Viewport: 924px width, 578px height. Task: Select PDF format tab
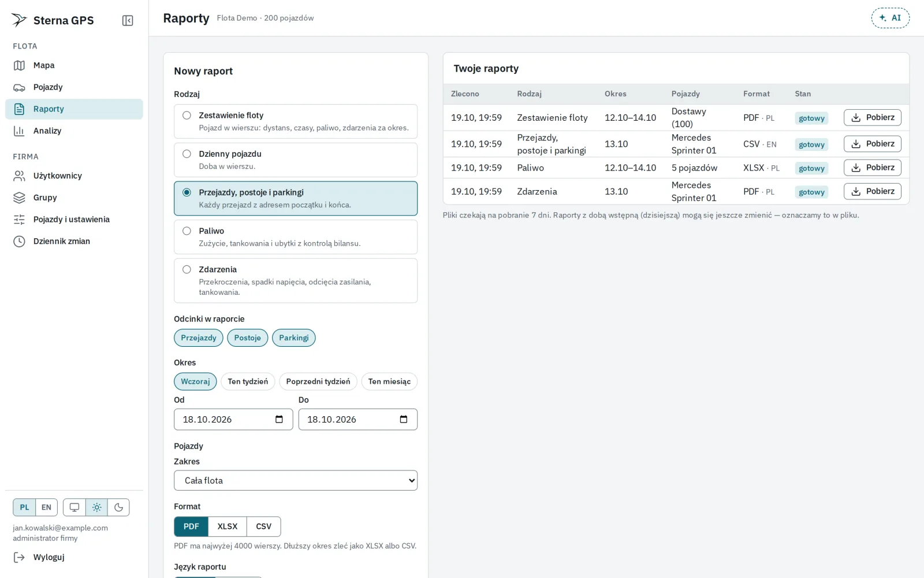pyautogui.click(x=191, y=527)
